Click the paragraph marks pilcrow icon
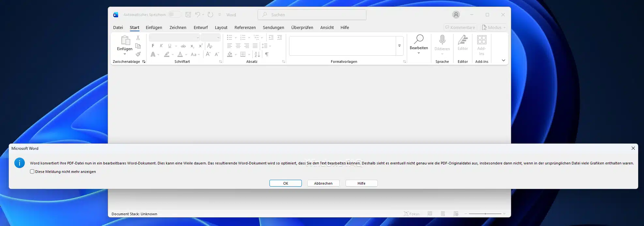The height and width of the screenshot is (226, 644). pos(267,54)
